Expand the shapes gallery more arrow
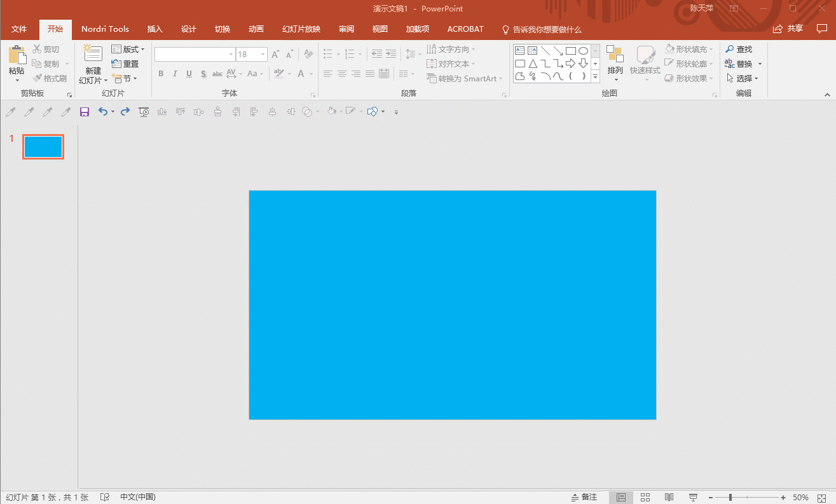The width and height of the screenshot is (836, 504). 596,77
